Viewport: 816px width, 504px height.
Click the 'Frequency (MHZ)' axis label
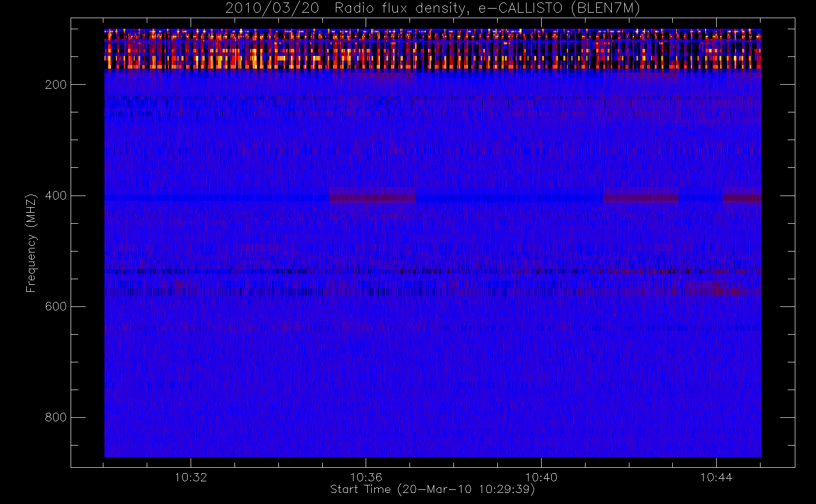[31, 243]
